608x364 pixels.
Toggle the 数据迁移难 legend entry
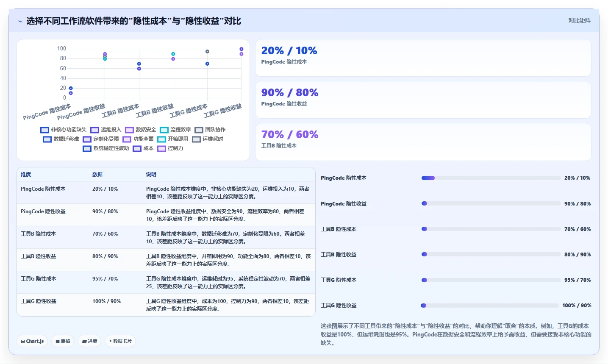click(61, 139)
